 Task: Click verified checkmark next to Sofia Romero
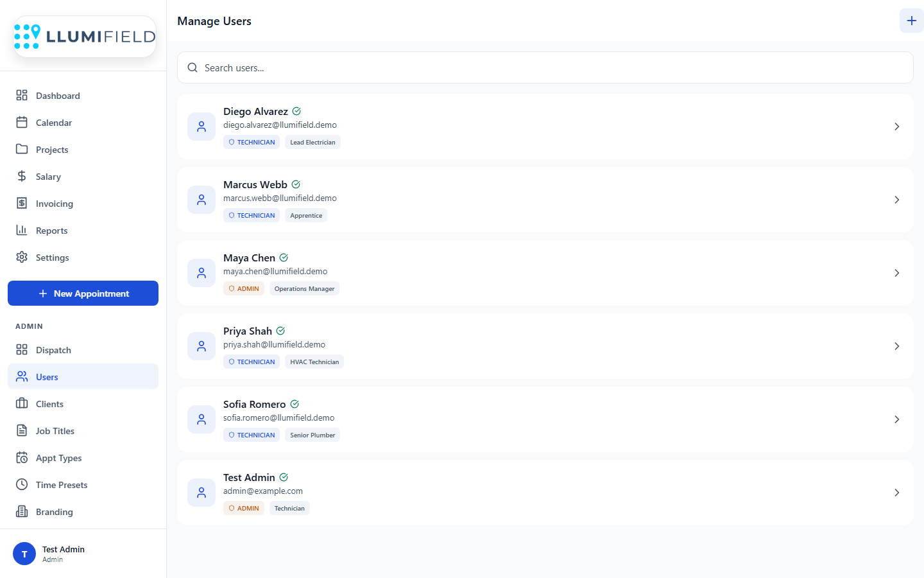[295, 404]
